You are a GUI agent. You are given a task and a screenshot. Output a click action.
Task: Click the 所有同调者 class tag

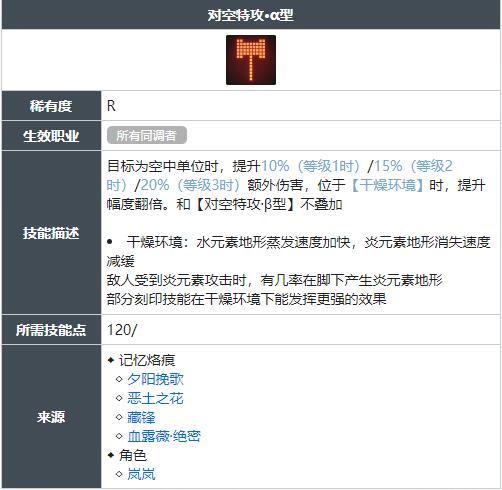(147, 135)
